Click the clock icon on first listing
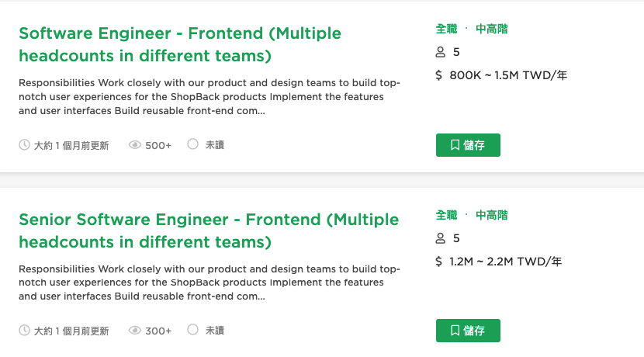The height and width of the screenshot is (357, 644). click(24, 144)
